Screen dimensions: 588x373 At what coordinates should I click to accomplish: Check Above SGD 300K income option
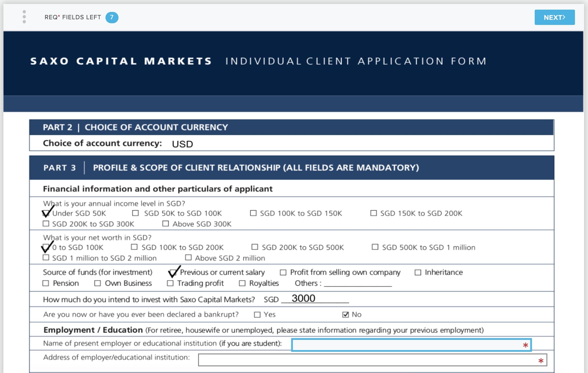[165, 224]
